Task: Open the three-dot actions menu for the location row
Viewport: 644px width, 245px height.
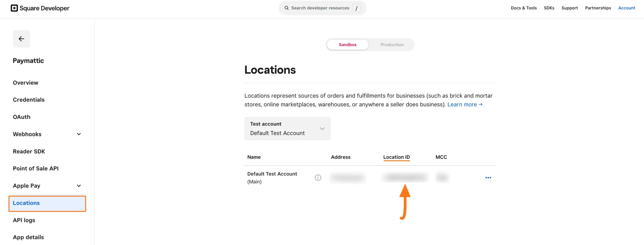Action: coord(488,177)
